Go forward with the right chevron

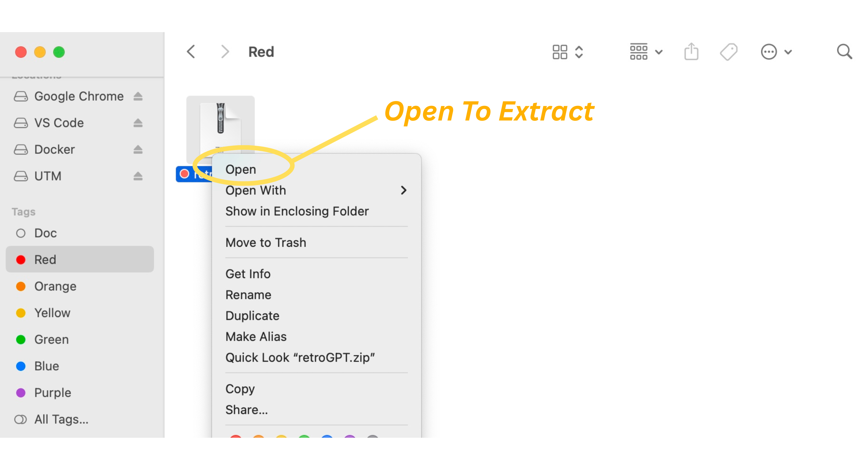click(x=225, y=52)
